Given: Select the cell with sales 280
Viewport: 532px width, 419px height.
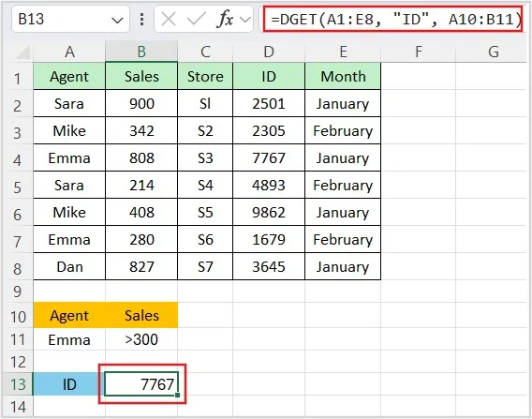Looking at the screenshot, I should pos(141,239).
